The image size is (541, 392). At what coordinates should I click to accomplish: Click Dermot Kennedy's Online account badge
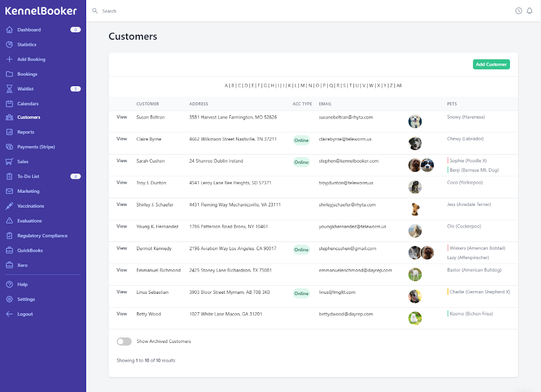click(x=301, y=250)
